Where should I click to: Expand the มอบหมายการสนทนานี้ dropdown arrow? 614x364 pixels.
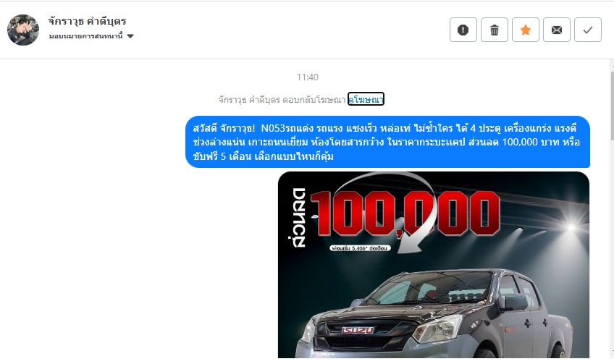coord(130,36)
